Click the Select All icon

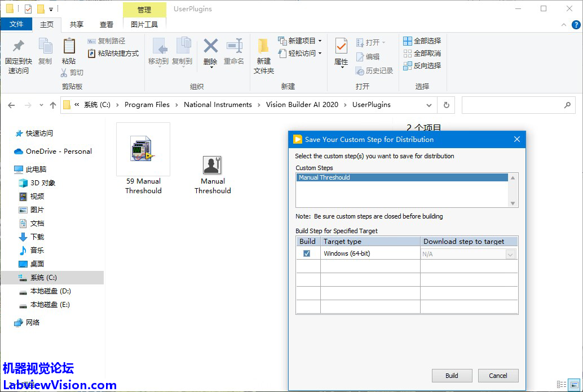coord(408,41)
